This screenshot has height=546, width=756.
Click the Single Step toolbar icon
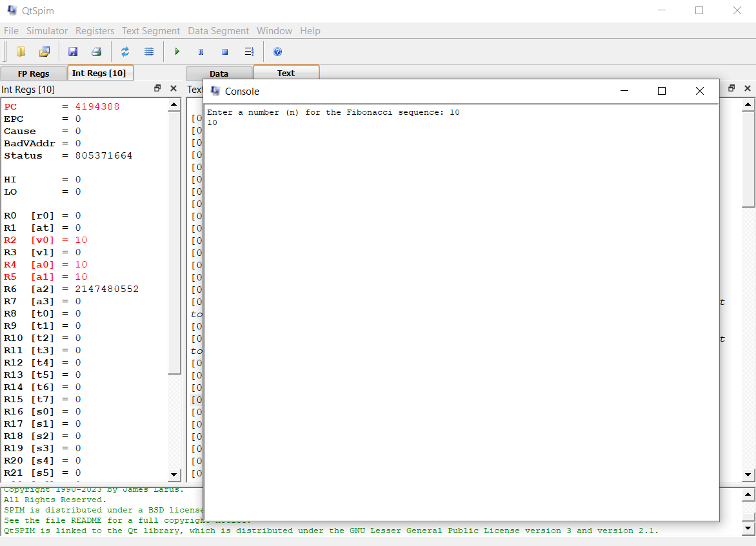click(x=249, y=52)
